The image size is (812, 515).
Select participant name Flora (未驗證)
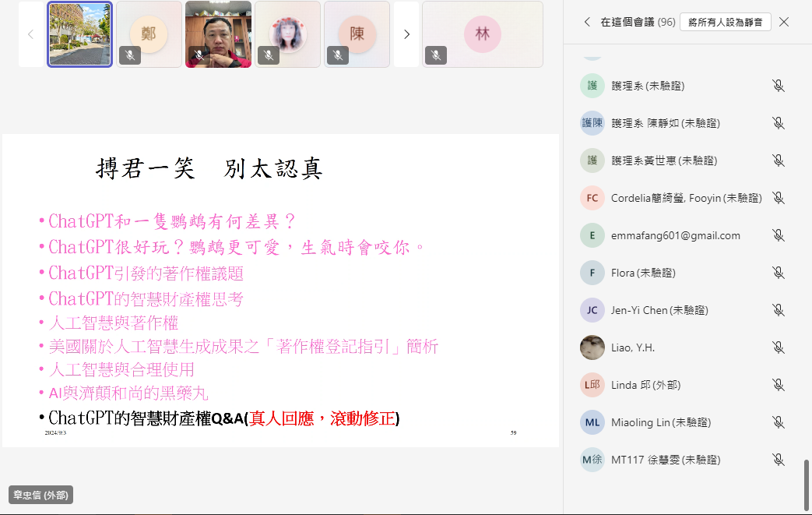coord(643,273)
